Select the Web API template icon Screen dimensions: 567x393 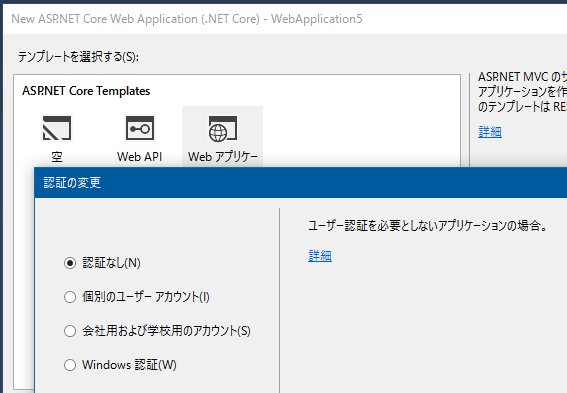(x=140, y=128)
